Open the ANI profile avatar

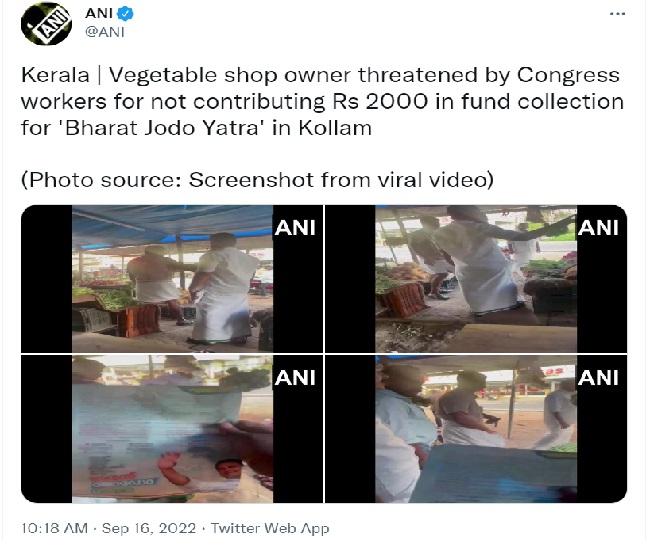(46, 23)
